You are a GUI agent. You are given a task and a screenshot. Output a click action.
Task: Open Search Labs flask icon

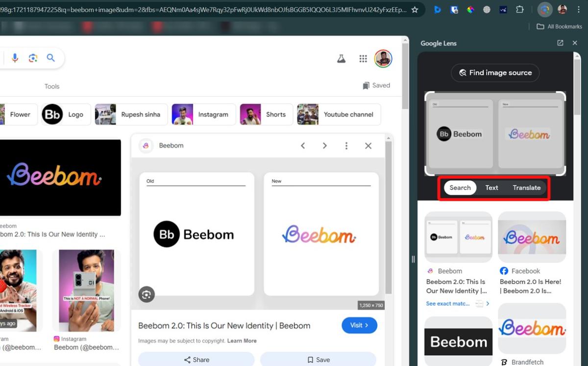(x=341, y=57)
